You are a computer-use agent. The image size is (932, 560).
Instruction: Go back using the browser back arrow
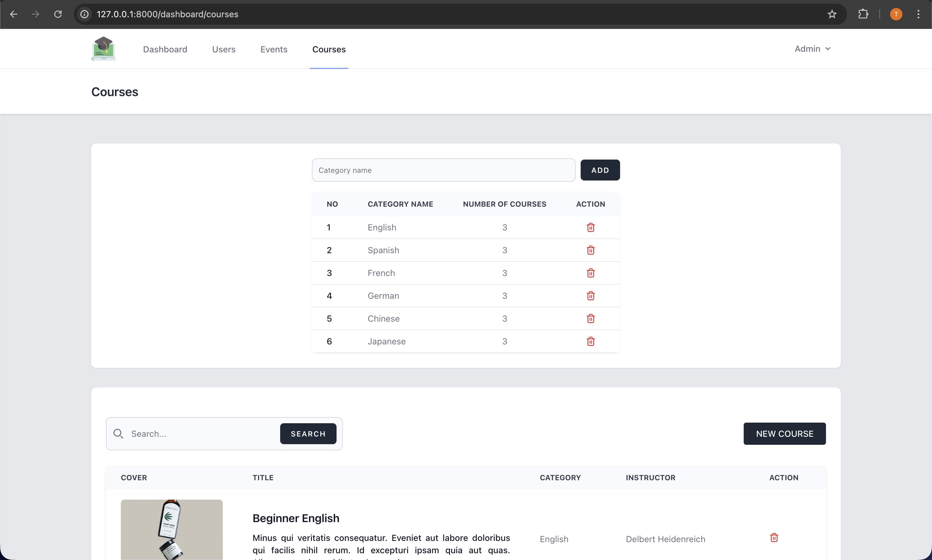coord(14,14)
